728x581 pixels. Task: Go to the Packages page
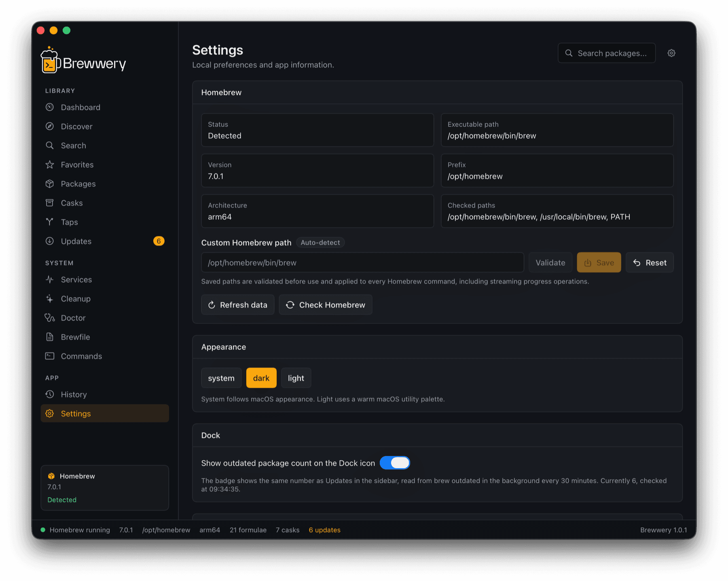pos(105,184)
